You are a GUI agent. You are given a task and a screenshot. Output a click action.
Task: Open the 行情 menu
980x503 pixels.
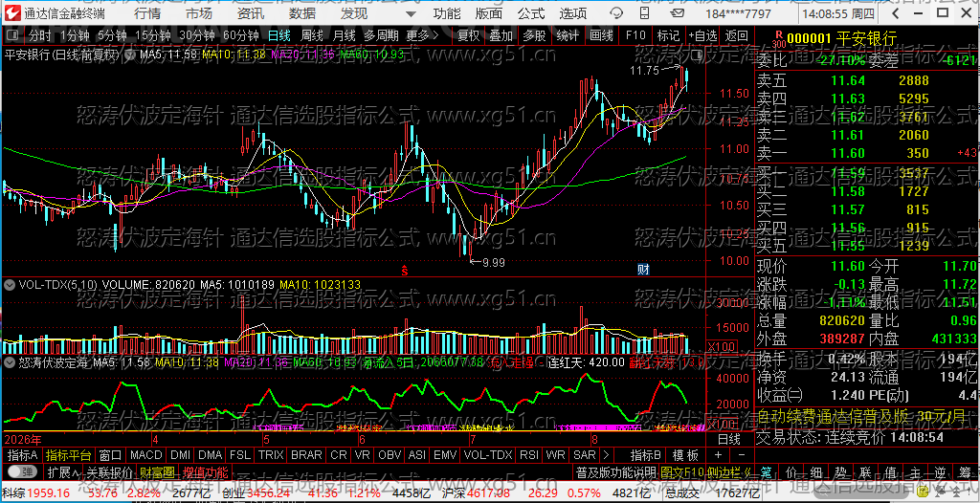(x=147, y=13)
